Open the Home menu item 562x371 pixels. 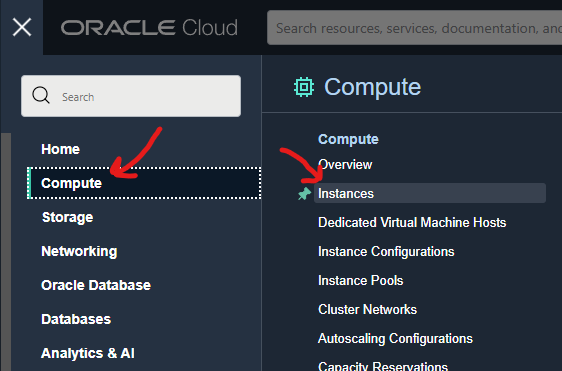coord(60,149)
